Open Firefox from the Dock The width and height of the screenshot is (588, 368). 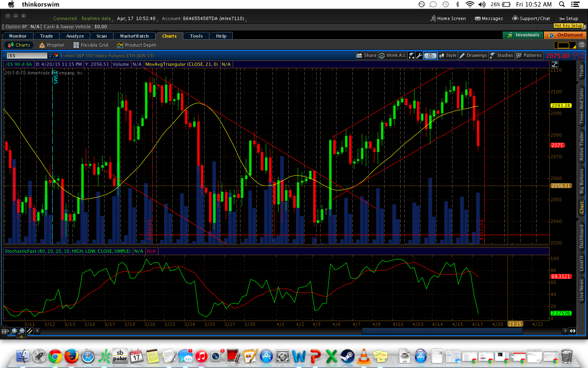(71, 357)
